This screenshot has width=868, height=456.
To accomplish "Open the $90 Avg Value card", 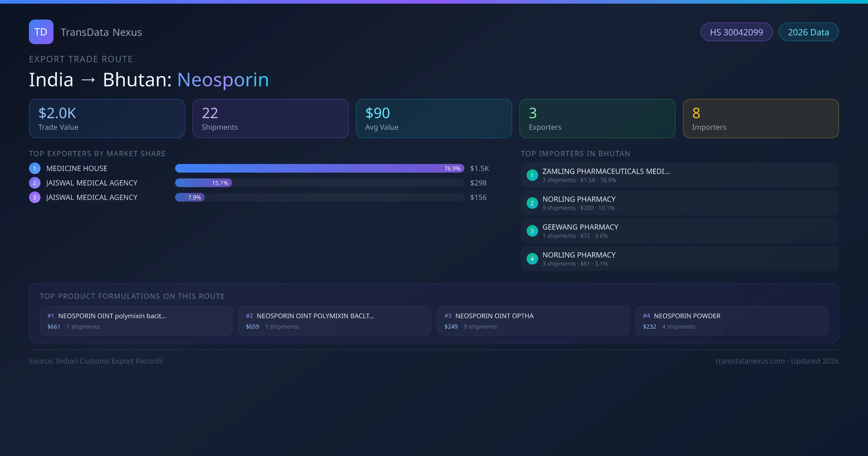I will tap(434, 118).
